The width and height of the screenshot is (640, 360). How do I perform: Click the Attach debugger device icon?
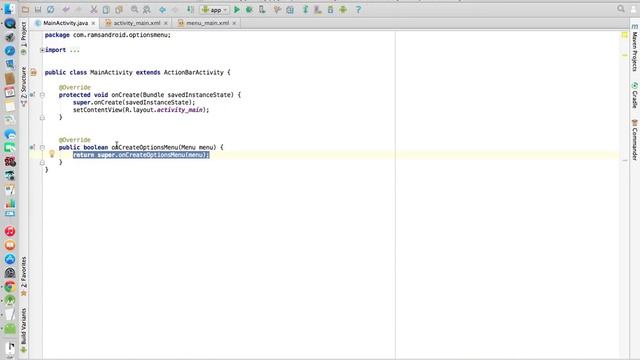click(x=262, y=9)
